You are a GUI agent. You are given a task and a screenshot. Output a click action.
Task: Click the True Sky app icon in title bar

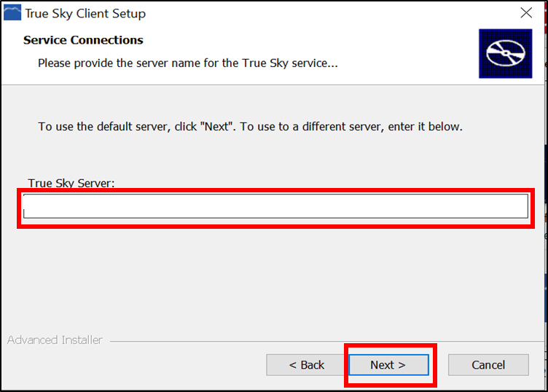12,12
